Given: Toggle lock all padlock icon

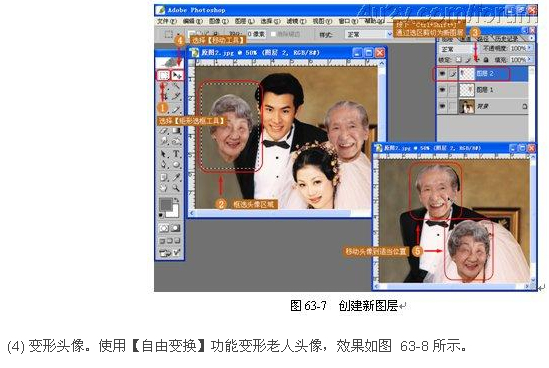Looking at the screenshot, I should click(x=486, y=60).
